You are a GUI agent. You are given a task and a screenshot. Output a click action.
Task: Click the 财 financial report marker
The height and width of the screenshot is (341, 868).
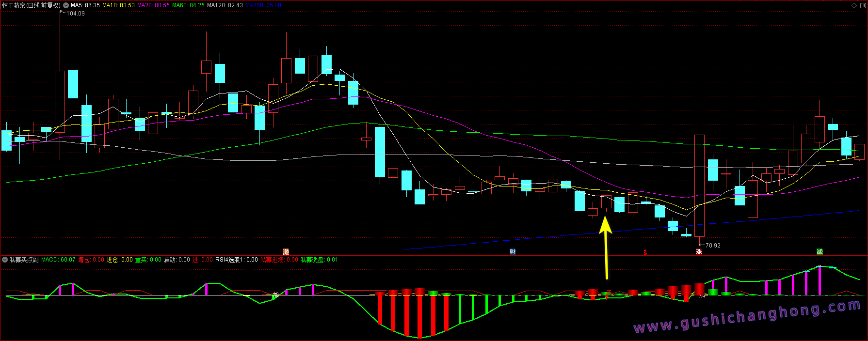513,252
